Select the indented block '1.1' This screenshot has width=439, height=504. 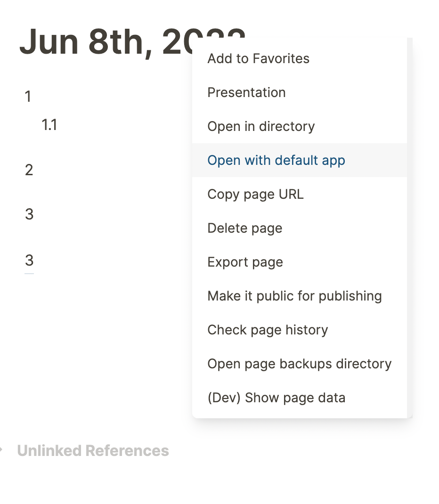[49, 125]
